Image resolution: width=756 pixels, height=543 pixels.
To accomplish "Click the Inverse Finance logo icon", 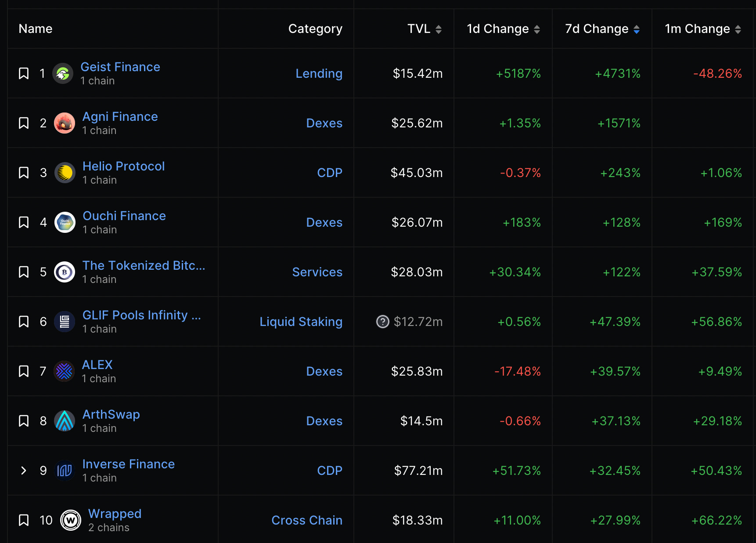I will pyautogui.click(x=65, y=471).
